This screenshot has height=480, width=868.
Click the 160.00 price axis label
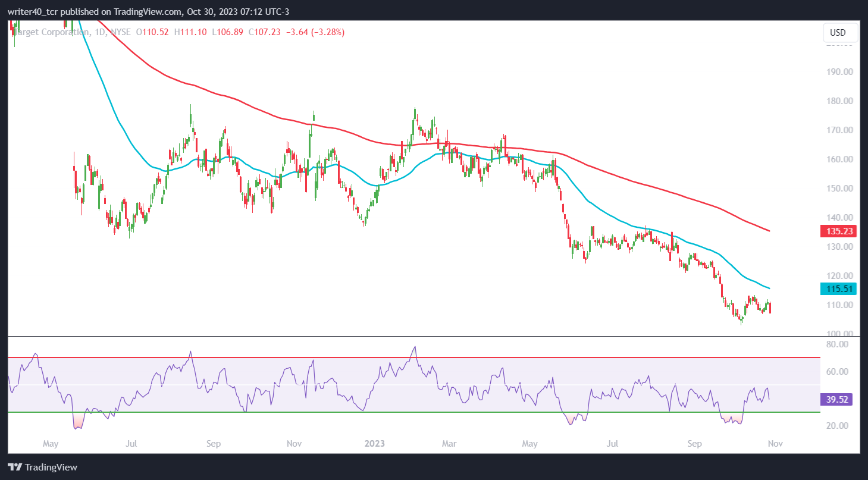838,159
